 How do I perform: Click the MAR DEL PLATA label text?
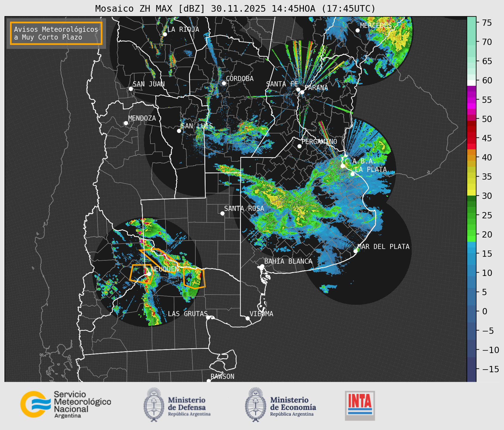(383, 247)
